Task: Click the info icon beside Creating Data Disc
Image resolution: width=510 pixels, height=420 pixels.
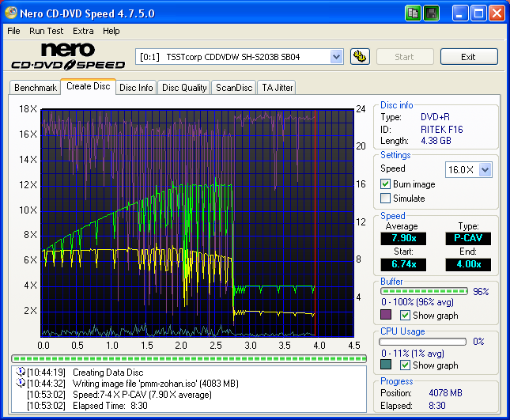Action: pos(21,372)
